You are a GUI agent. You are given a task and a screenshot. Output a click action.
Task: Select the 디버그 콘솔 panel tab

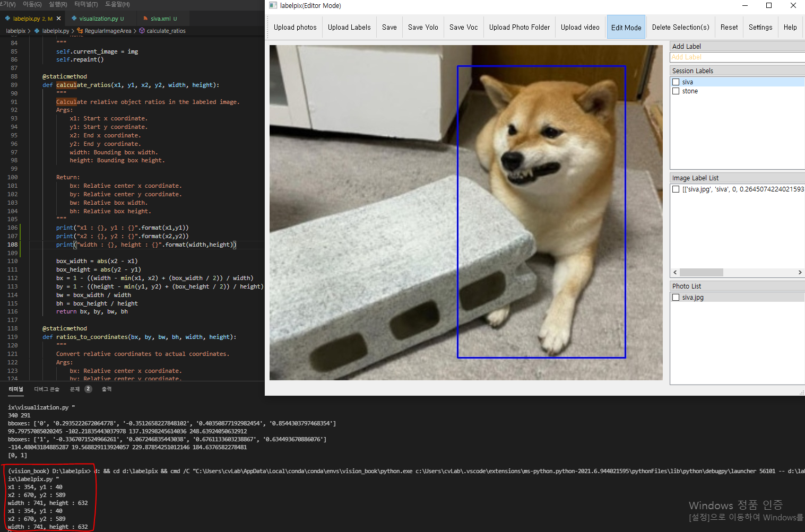[47, 389]
